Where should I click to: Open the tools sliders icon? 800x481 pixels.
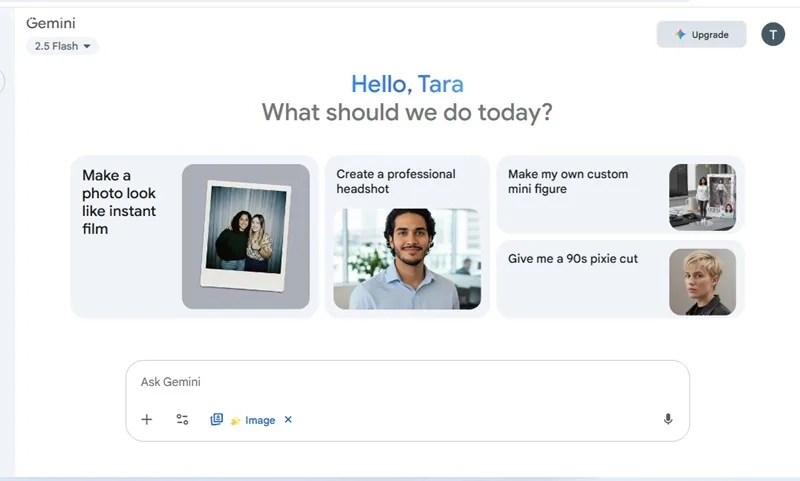pyautogui.click(x=182, y=419)
